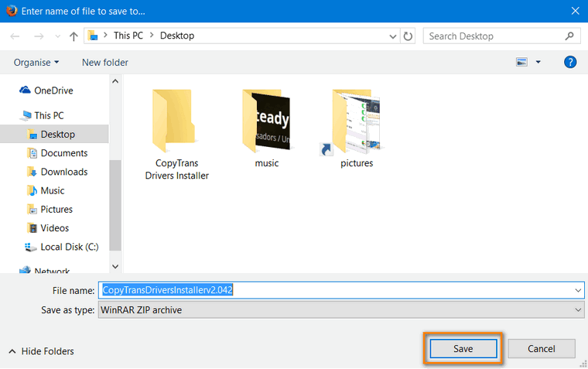Viewport: 588px width, 369px height.
Task: Select This PC in the navigation pane
Action: (x=49, y=115)
